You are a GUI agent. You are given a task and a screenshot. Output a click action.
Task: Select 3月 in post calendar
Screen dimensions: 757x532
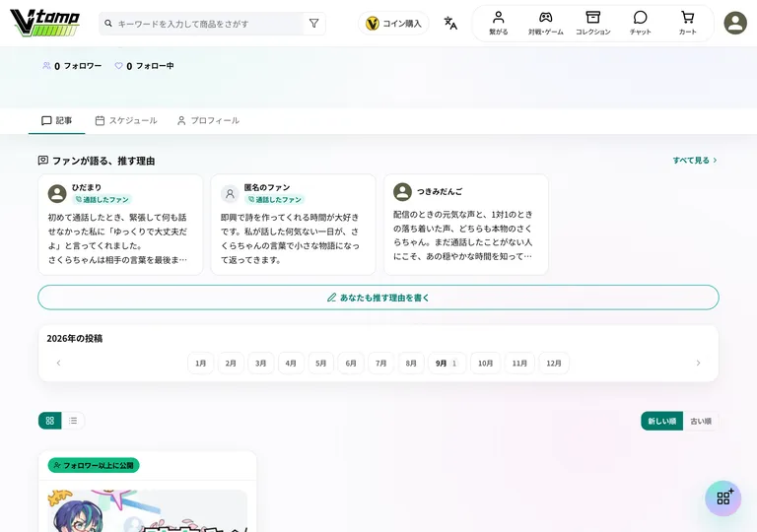click(x=260, y=363)
